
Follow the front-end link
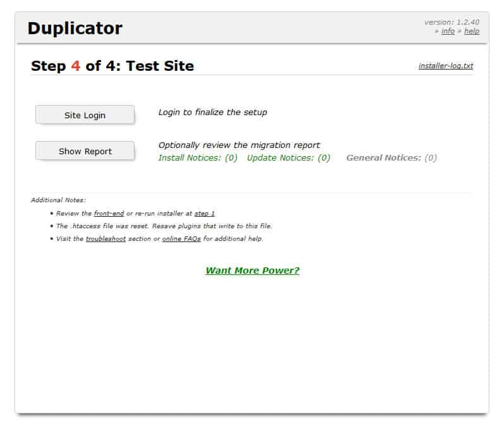(109, 213)
